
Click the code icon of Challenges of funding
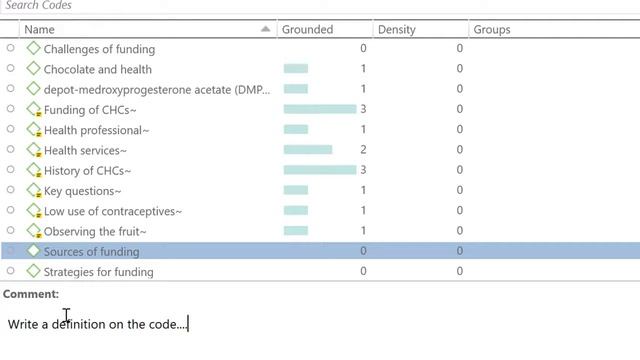coord(33,48)
